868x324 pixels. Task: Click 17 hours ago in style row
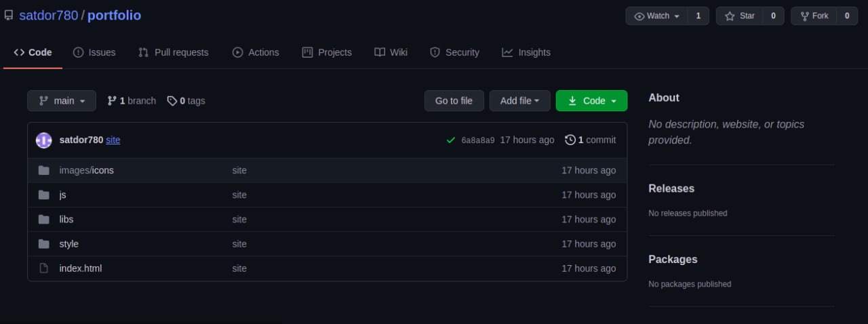coord(589,243)
